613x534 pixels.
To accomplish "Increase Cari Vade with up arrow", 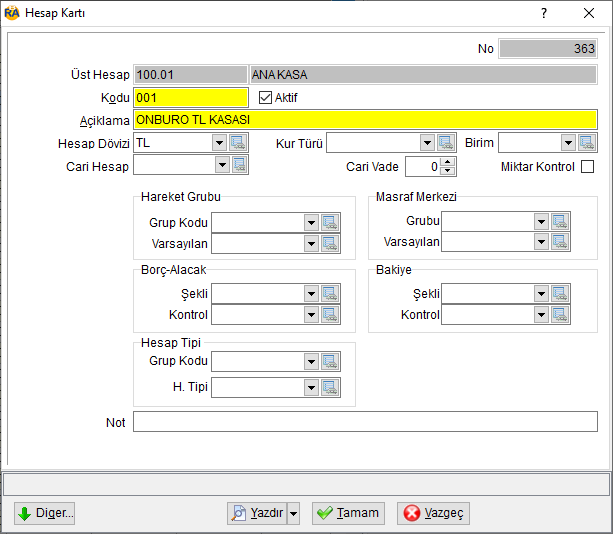I will [x=448, y=162].
